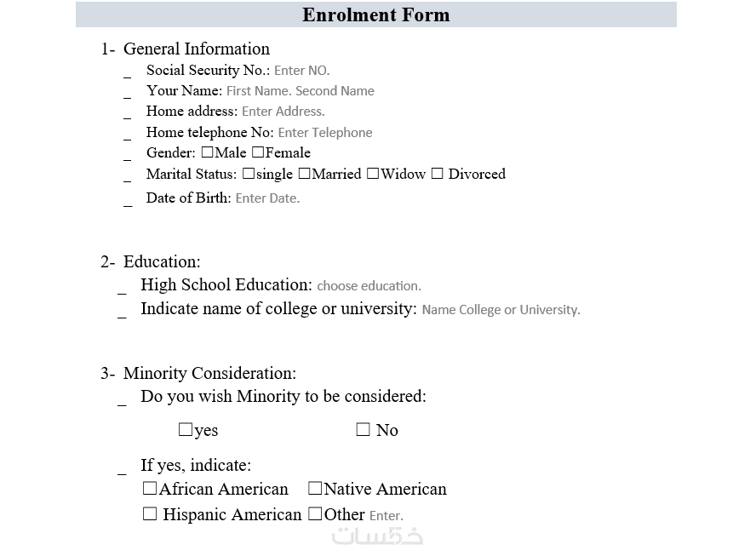756x556 pixels.
Task: Click the Social Security 'Enter NO.' field
Action: click(301, 71)
